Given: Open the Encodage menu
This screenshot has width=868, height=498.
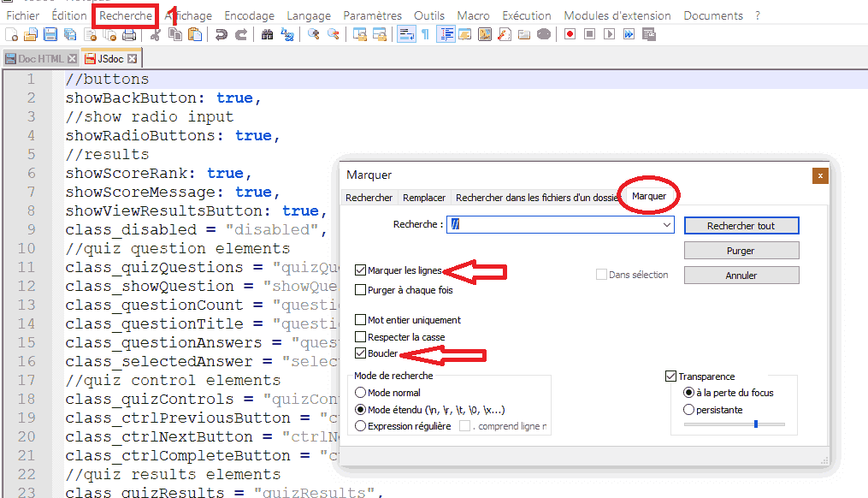Looking at the screenshot, I should (x=249, y=15).
